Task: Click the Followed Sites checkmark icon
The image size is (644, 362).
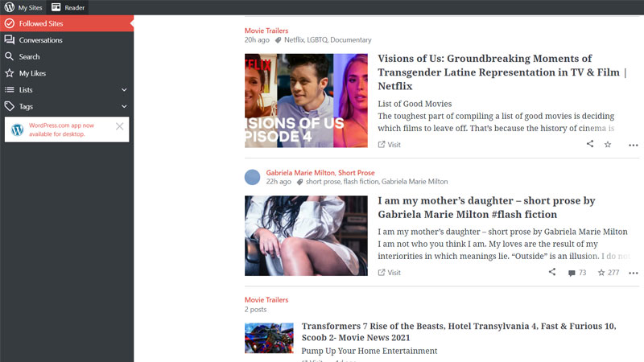Action: point(9,23)
